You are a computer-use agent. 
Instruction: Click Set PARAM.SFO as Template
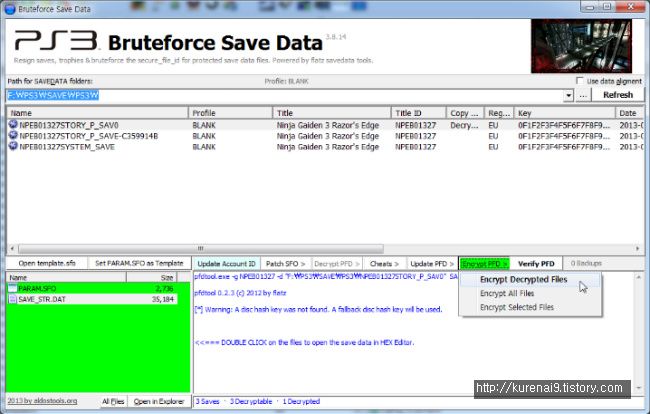(139, 263)
